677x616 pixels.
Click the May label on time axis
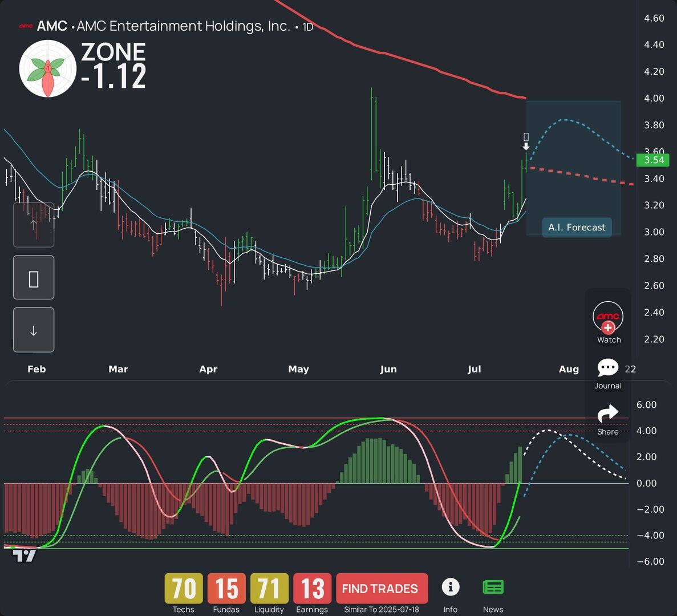click(298, 369)
